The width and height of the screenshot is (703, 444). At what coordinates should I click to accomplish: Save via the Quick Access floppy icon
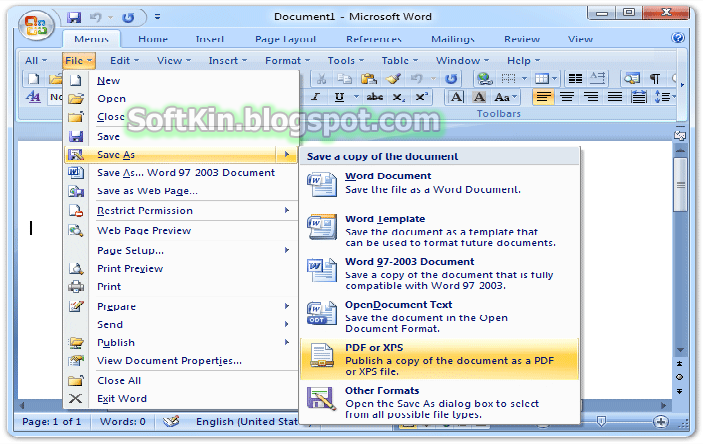[x=74, y=17]
